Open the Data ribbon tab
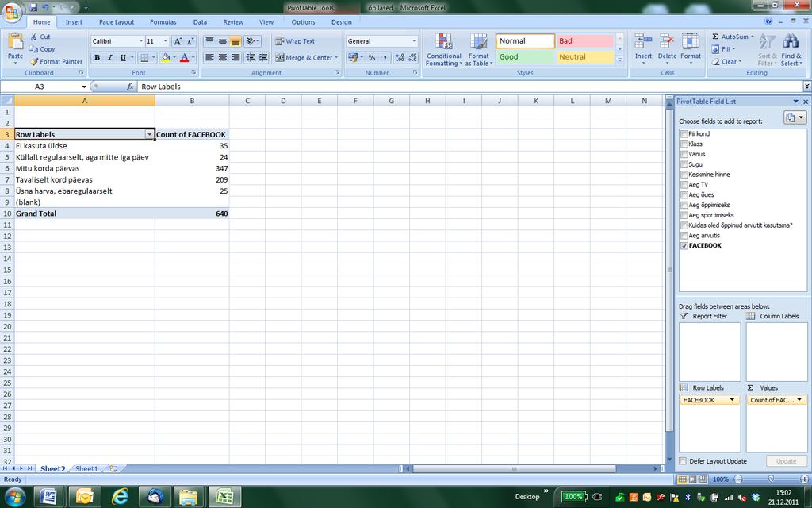Viewport: 812px width, 508px height. coord(200,22)
